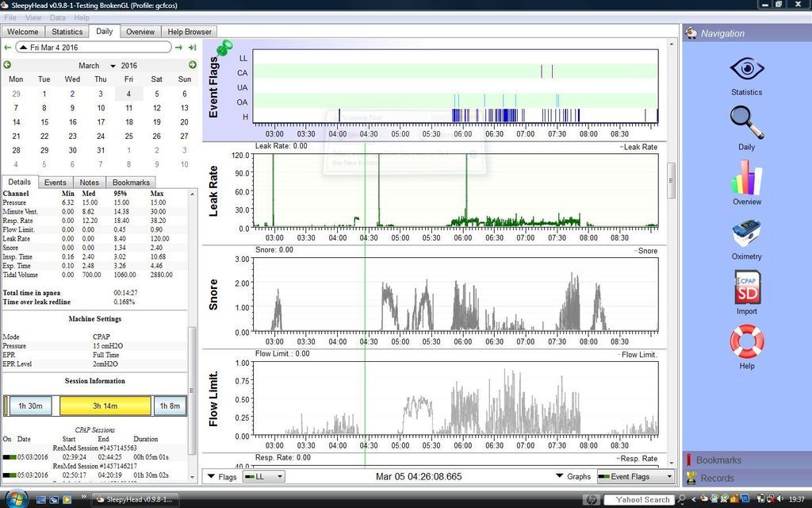Go to next day with green right arrow

[x=178, y=47]
